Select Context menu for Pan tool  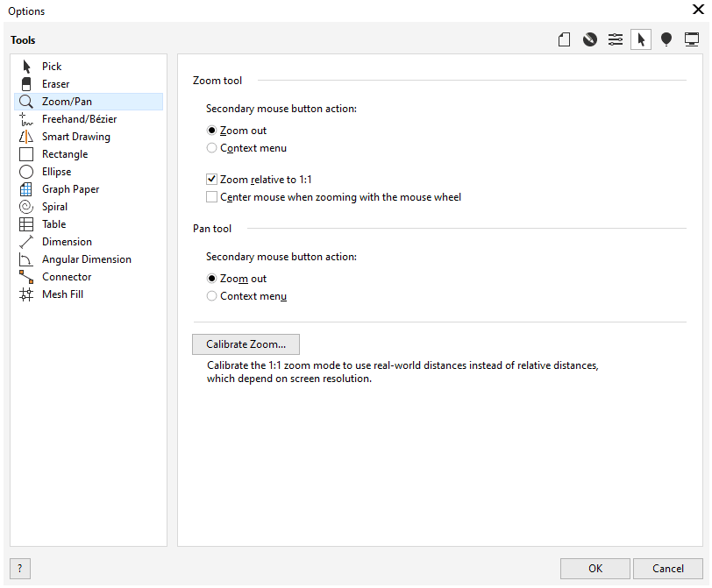(x=211, y=296)
